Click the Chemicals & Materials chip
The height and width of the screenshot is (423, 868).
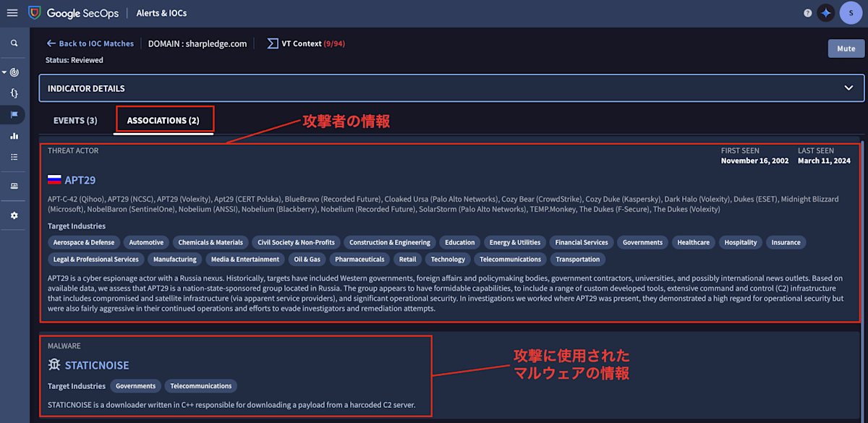coord(210,242)
